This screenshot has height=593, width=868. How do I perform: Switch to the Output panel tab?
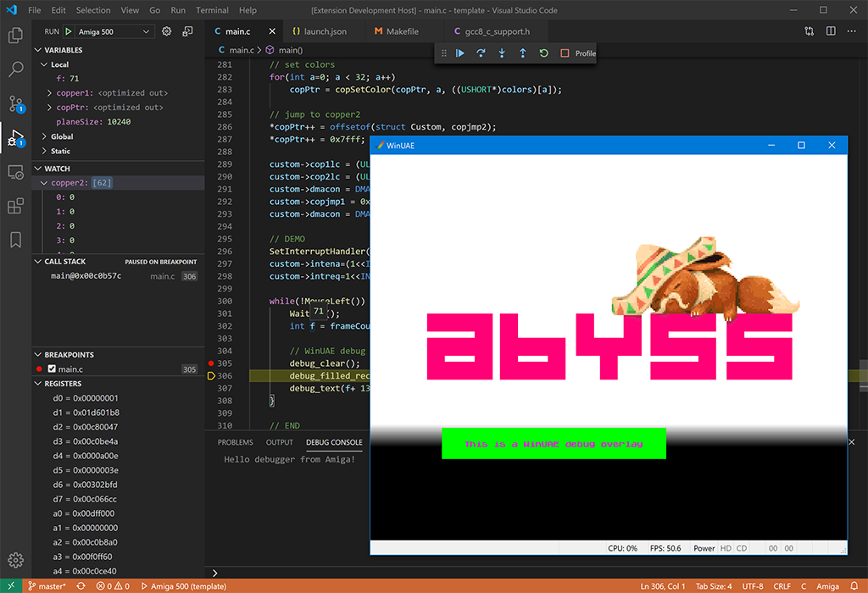(279, 442)
